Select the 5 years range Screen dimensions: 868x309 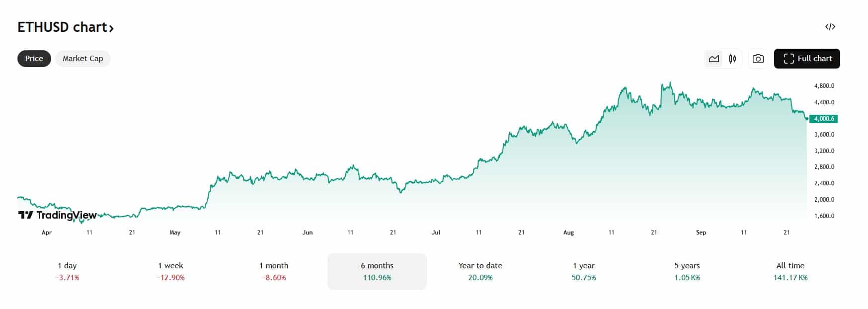tap(689, 271)
